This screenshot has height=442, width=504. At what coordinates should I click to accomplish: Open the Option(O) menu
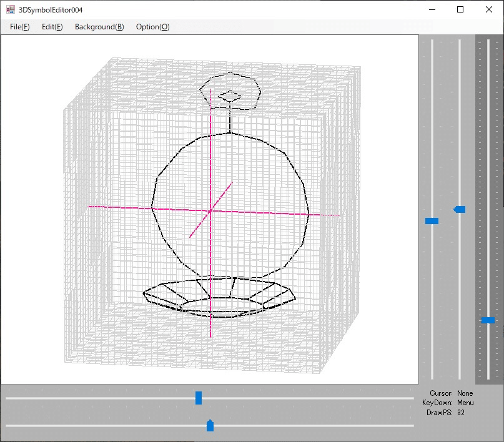(x=152, y=27)
